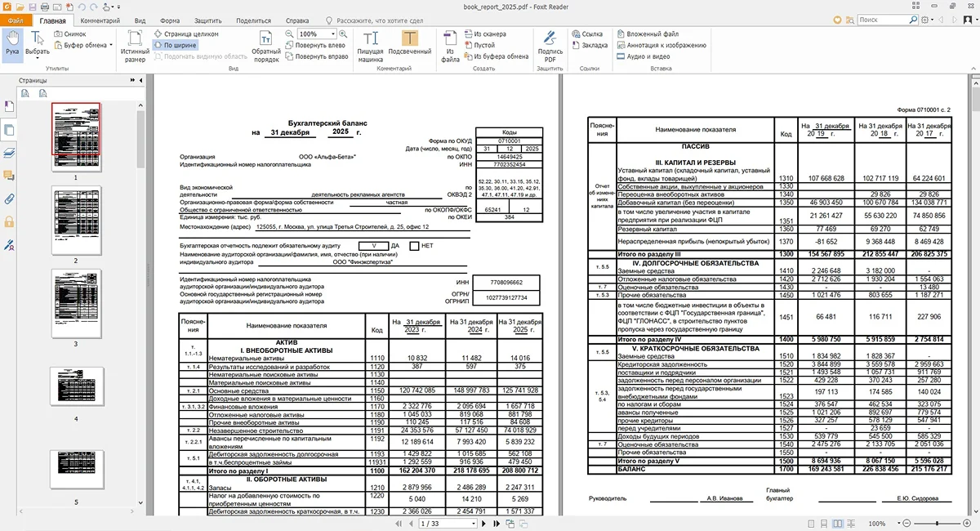Toggle Fit Page (Страница целиком) view mode
Image resolution: width=980 pixels, height=531 pixels.
tap(185, 34)
